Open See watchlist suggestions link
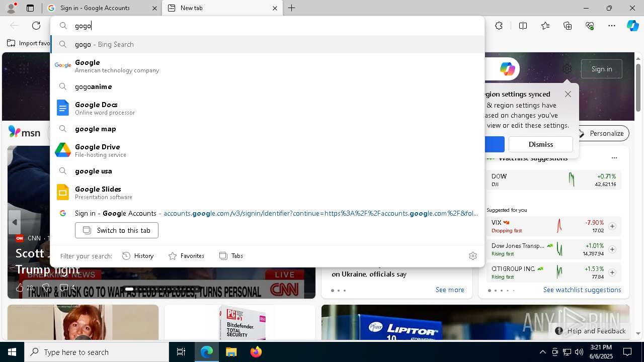 (582, 290)
